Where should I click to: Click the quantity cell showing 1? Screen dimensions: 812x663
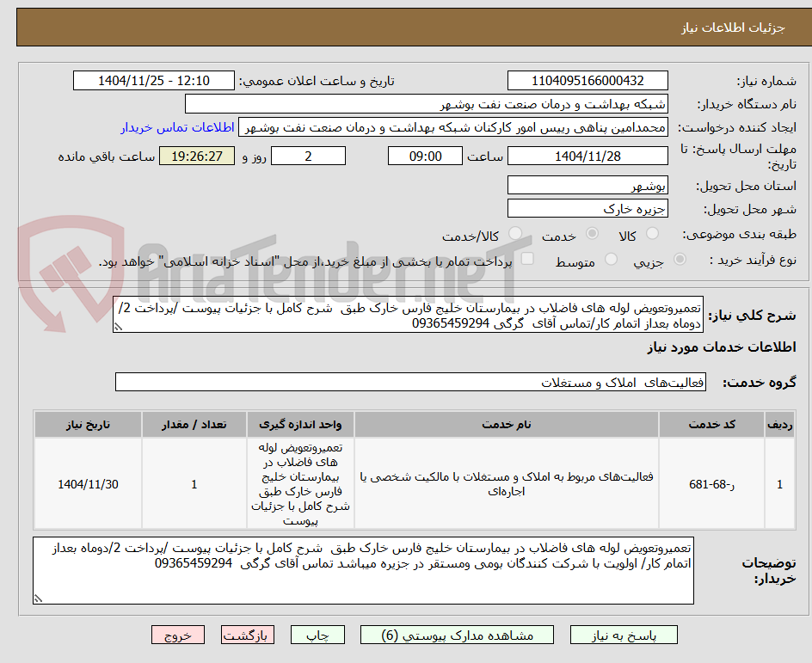[194, 484]
